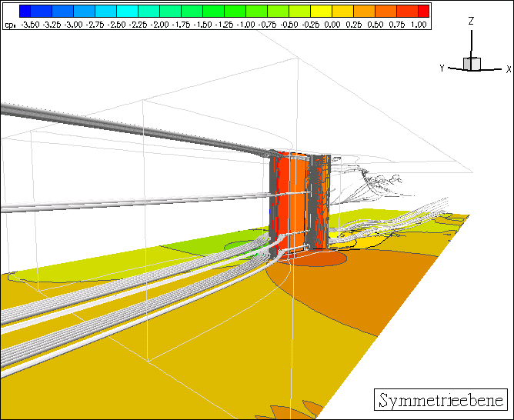Click the red-orange cylinder body
Screen dimensions: 514x420
click(x=292, y=202)
